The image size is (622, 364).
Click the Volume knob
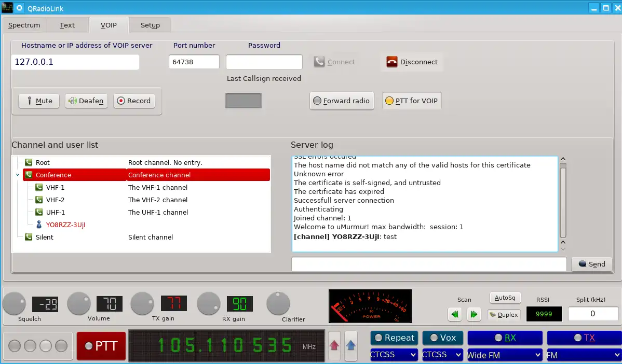click(x=79, y=304)
